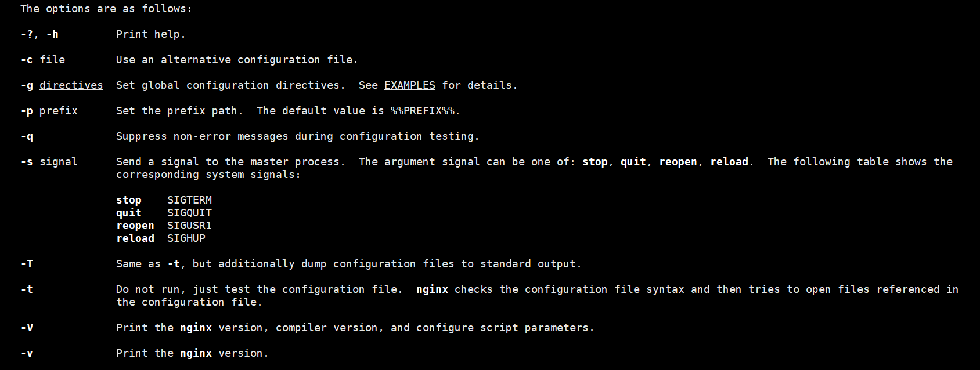Viewport: 980px width, 370px height.
Task: Click SIGHUP in the signals table
Action: pos(186,238)
